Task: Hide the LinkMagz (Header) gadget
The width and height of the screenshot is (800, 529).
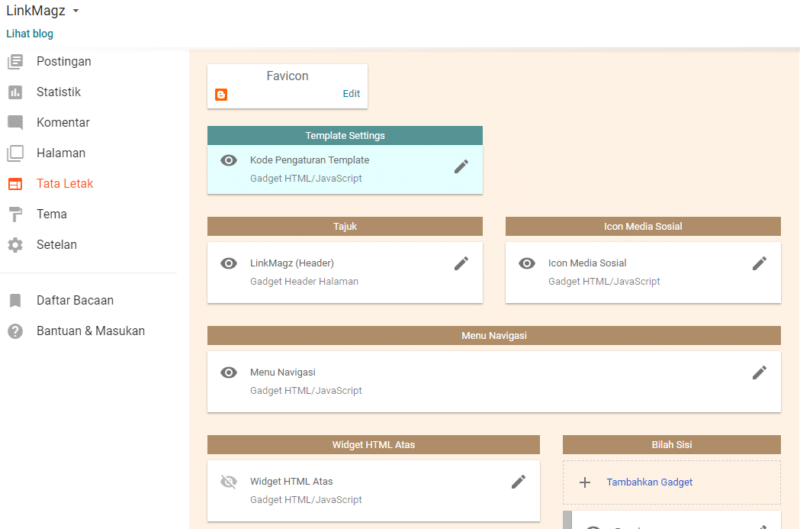Action: (229, 263)
